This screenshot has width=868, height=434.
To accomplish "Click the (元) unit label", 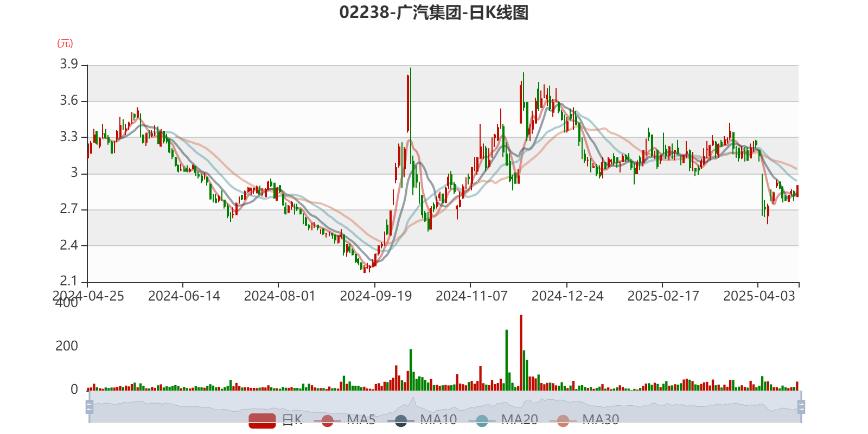I will 65,43.
